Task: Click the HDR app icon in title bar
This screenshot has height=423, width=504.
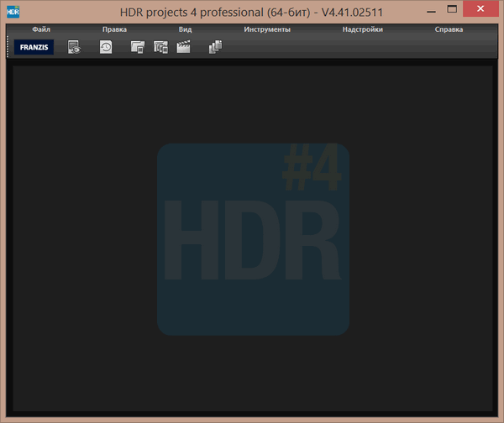Action: pyautogui.click(x=13, y=12)
